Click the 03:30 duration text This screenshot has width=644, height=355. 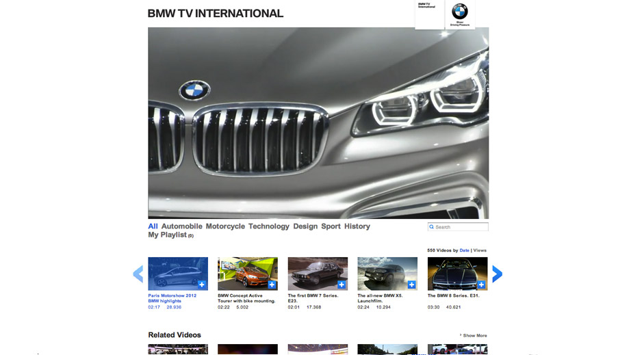[x=434, y=307]
